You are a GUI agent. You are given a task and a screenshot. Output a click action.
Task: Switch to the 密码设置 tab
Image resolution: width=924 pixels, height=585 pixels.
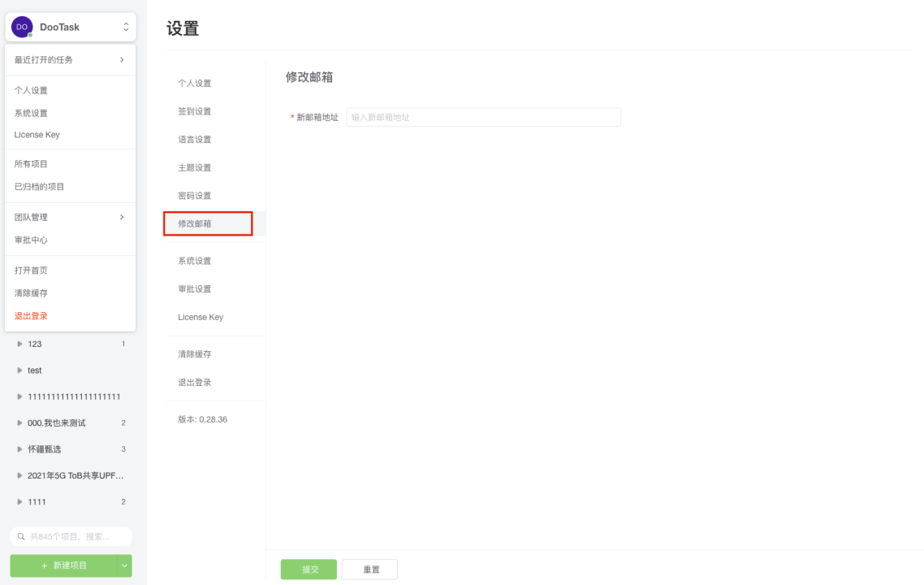tap(194, 195)
